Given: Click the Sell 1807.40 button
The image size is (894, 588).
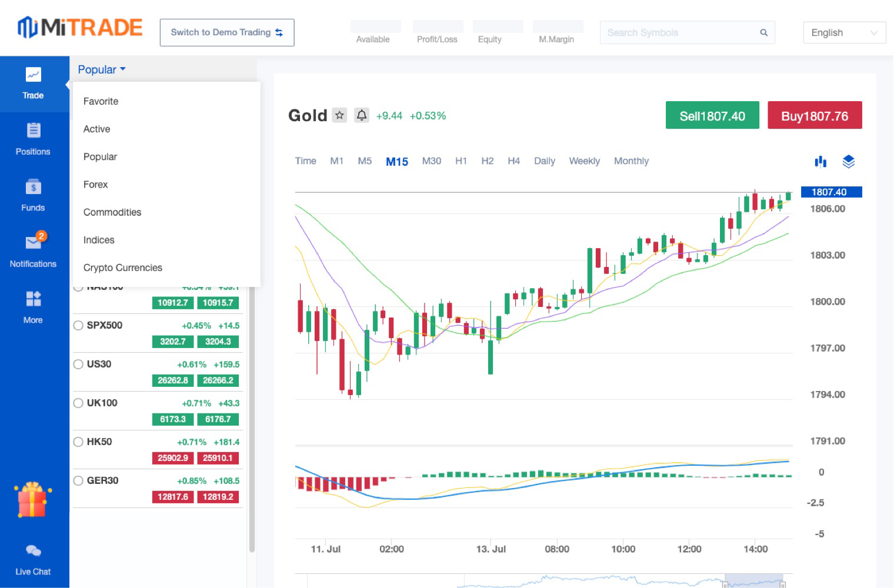Looking at the screenshot, I should click(x=712, y=116).
